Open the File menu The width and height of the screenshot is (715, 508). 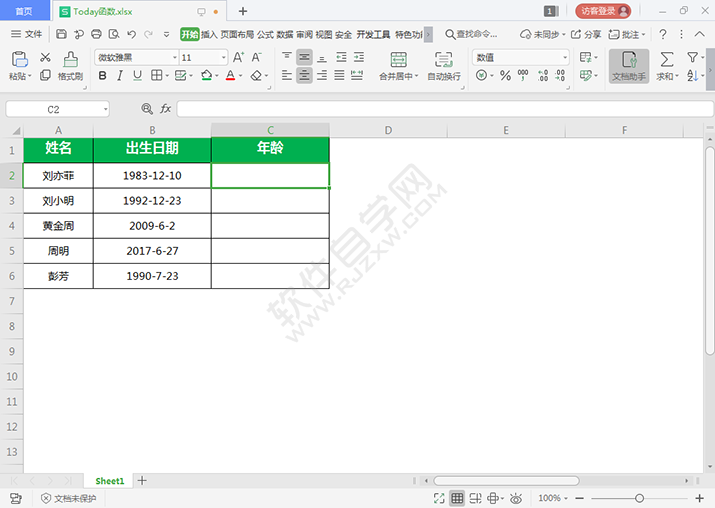click(x=26, y=34)
